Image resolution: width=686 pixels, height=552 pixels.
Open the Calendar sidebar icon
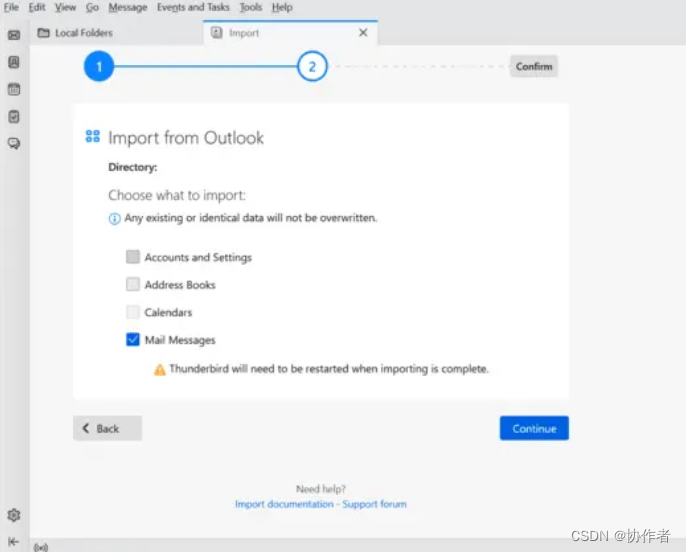point(14,89)
